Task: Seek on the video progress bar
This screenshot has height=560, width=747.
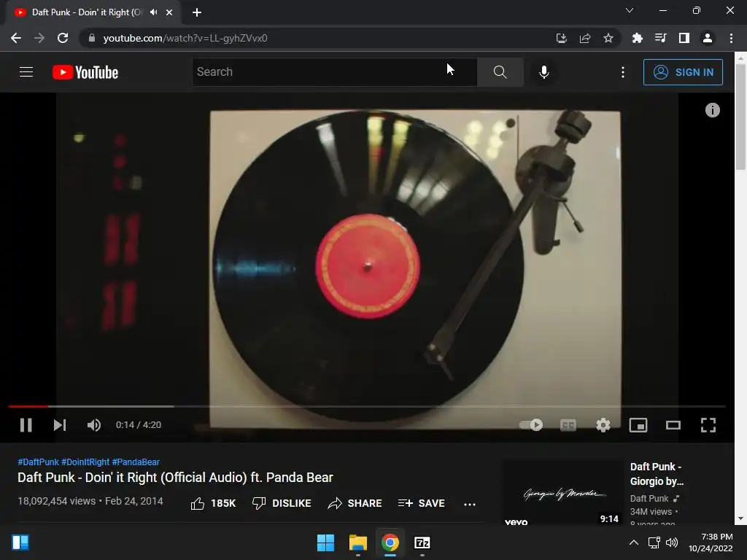Action: (x=367, y=406)
